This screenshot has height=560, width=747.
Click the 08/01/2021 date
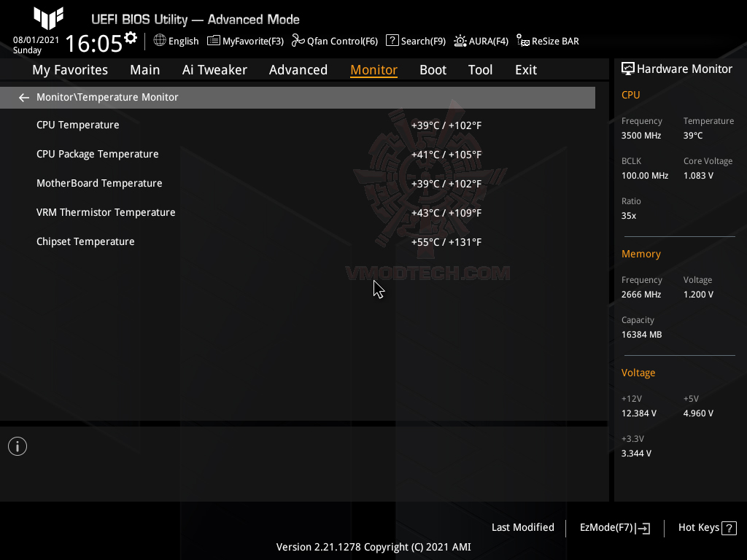tap(36, 40)
